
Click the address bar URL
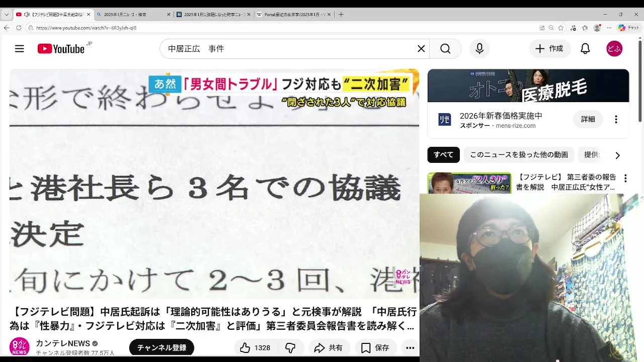(86, 28)
